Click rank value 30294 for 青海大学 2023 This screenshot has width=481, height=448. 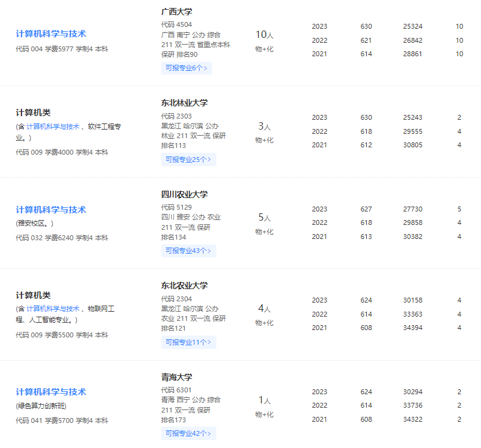point(413,392)
